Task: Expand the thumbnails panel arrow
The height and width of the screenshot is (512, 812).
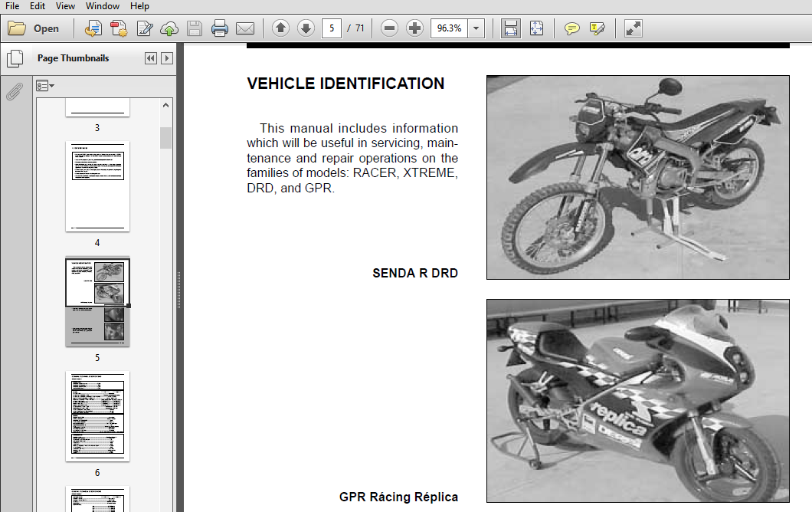Action: click(167, 58)
